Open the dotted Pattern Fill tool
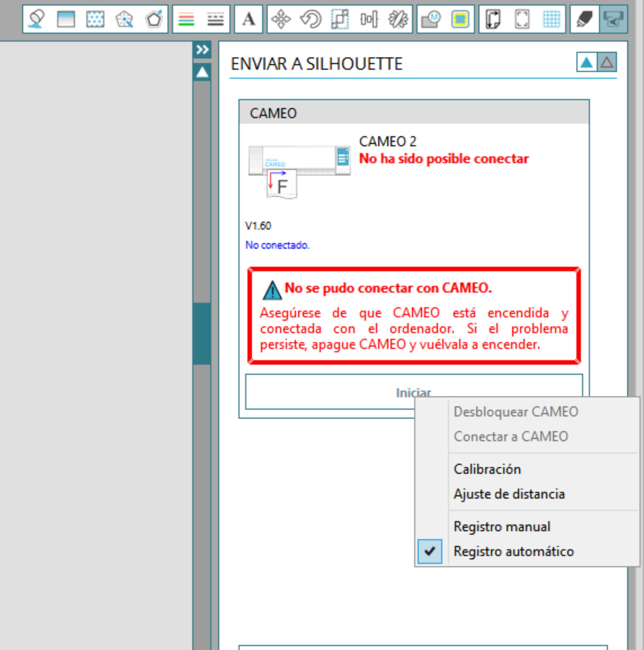The image size is (644, 650). [95, 19]
